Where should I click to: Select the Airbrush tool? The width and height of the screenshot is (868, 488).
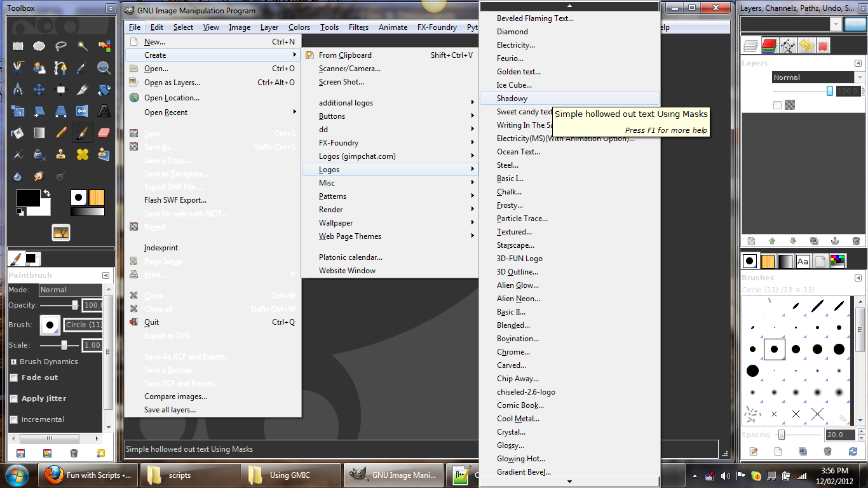point(18,154)
